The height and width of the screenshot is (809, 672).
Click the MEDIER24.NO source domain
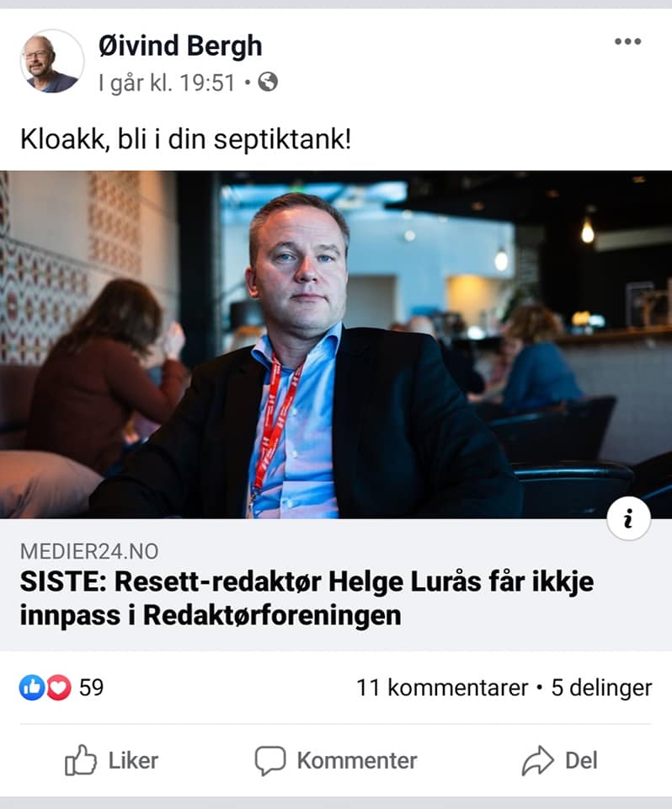tap(89, 551)
